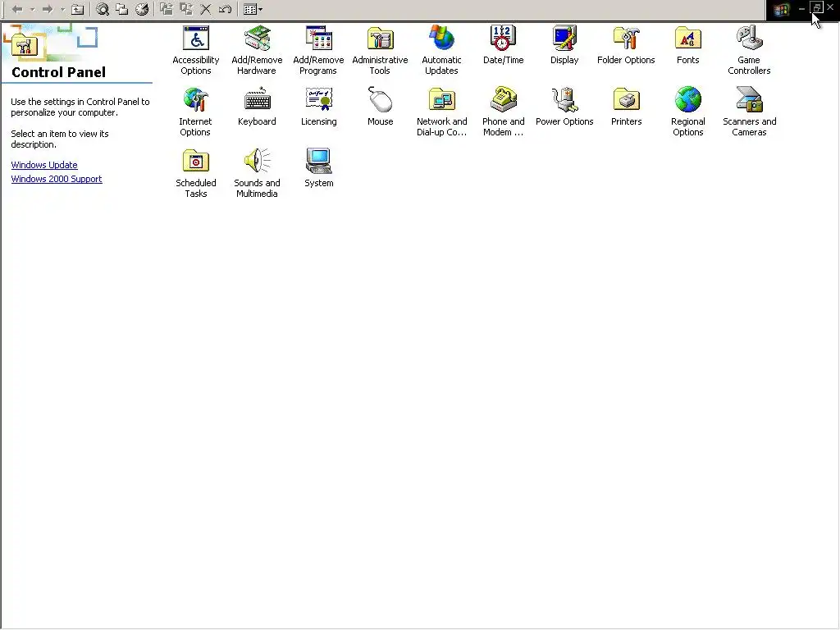Open the Administrative Tools folder

click(380, 50)
